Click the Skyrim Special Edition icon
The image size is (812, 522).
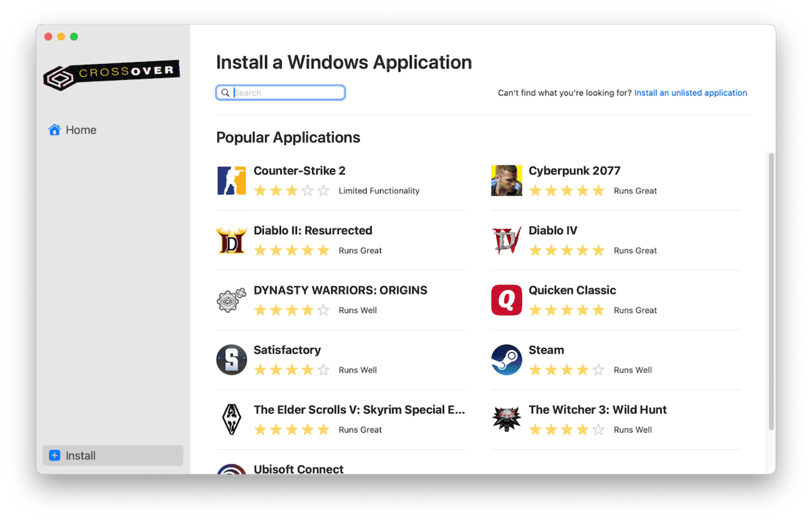(231, 419)
